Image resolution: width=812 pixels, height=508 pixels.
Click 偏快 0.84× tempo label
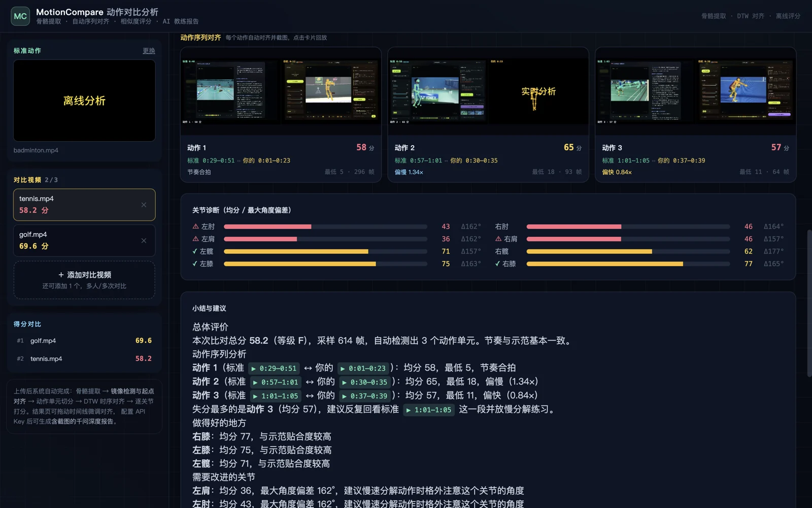click(617, 172)
